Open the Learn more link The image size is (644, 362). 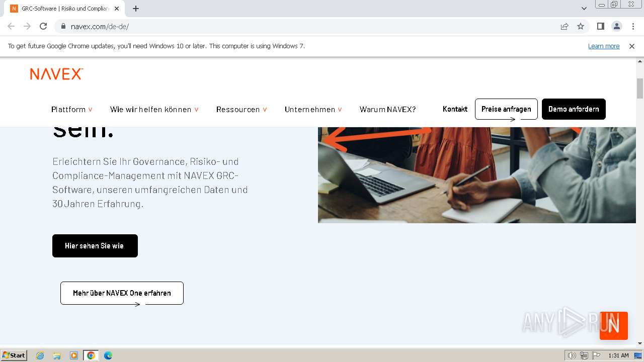tap(604, 46)
